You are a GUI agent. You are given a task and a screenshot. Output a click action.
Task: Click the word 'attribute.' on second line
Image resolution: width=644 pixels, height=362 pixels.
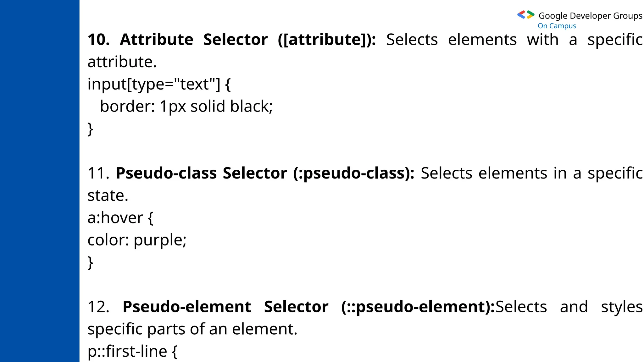[122, 62]
